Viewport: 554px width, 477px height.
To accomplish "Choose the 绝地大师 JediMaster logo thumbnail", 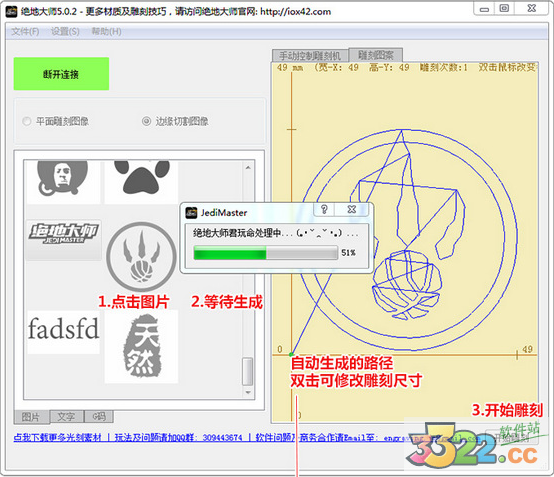I will click(63, 240).
